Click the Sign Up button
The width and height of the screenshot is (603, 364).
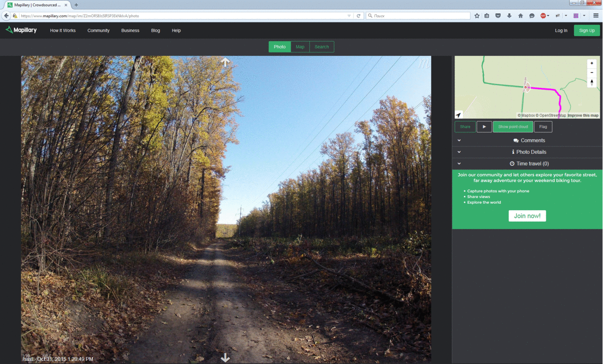tap(587, 31)
